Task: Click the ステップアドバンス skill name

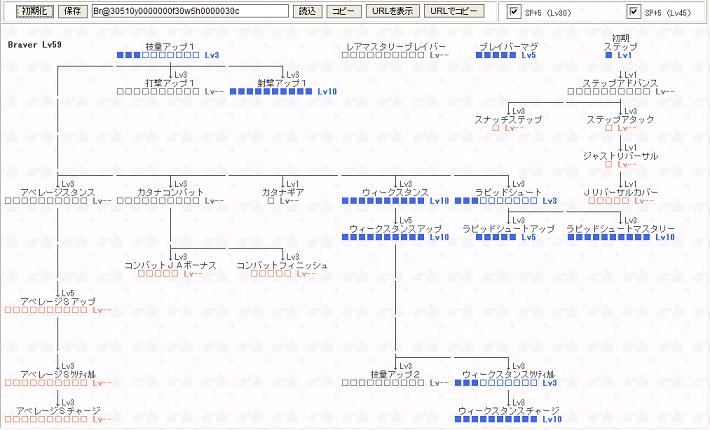Action: 620,83
